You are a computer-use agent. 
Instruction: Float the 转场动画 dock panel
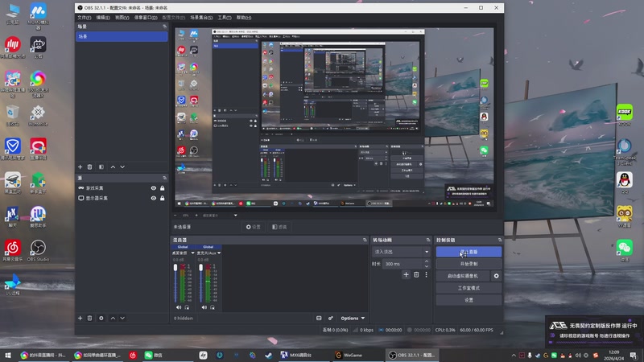pyautogui.click(x=428, y=240)
